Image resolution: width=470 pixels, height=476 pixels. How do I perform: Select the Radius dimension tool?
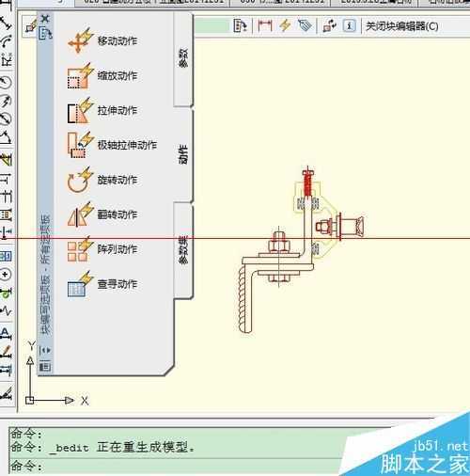(x=6, y=82)
